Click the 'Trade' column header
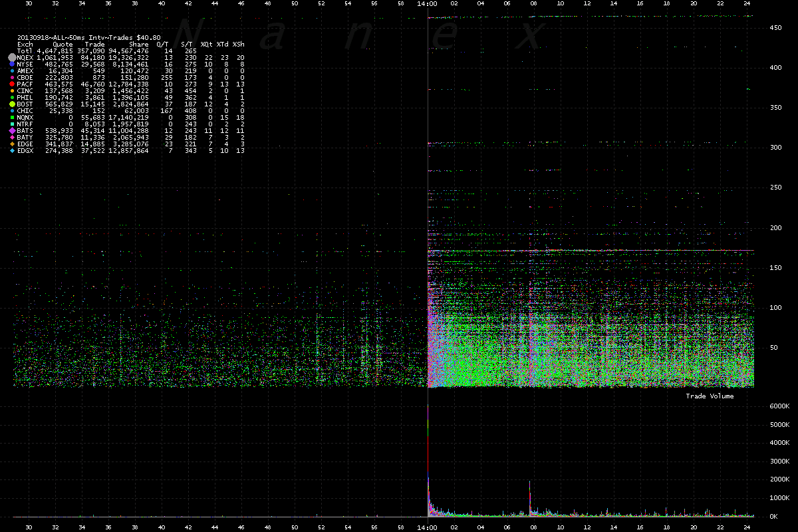This screenshot has width=798, height=532. click(x=95, y=45)
